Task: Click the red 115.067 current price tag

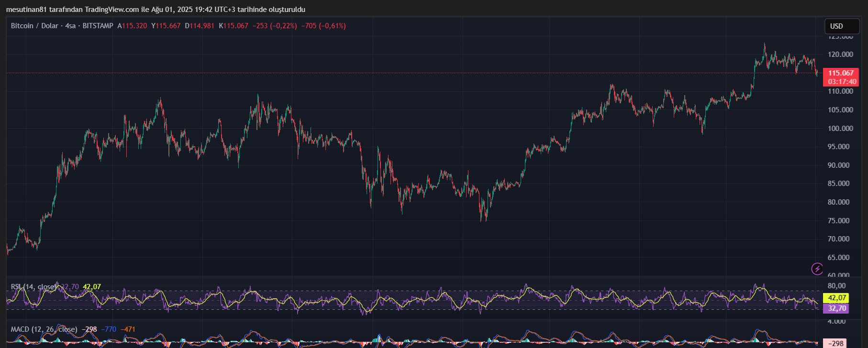Action: pyautogui.click(x=841, y=77)
